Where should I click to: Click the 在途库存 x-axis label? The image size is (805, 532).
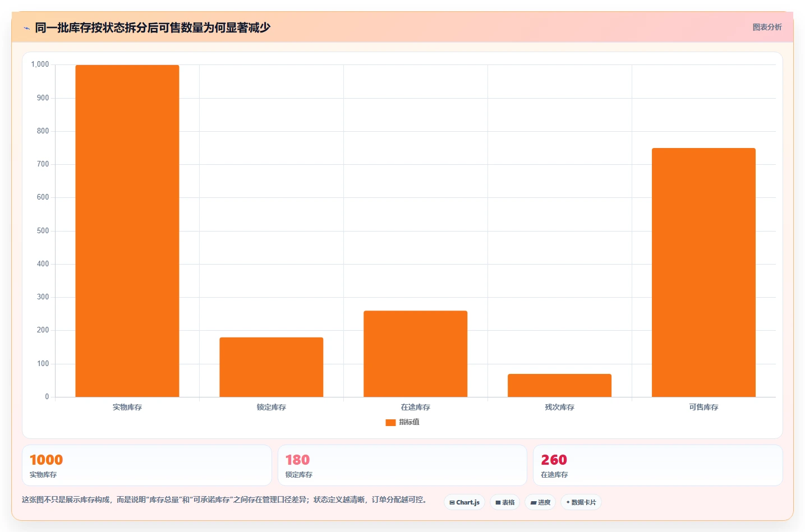coord(416,408)
